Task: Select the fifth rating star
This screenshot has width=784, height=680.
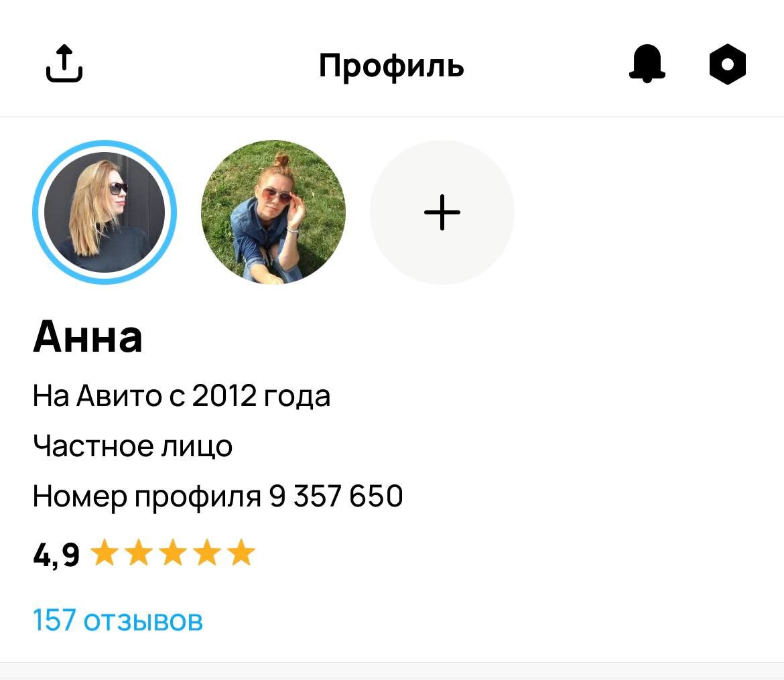Action: point(241,553)
